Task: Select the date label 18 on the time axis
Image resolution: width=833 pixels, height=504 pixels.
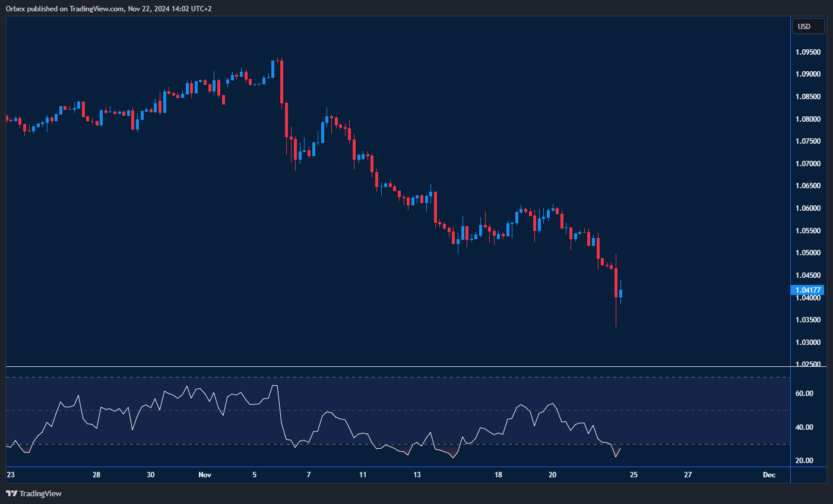Action: [x=498, y=475]
